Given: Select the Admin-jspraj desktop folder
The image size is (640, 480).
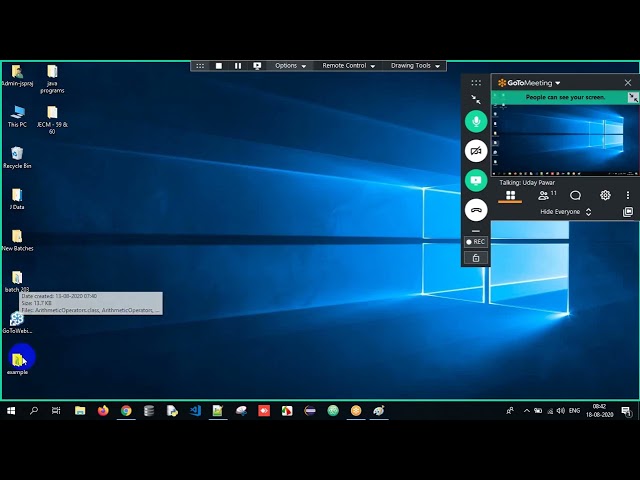Looking at the screenshot, I should tap(17, 76).
